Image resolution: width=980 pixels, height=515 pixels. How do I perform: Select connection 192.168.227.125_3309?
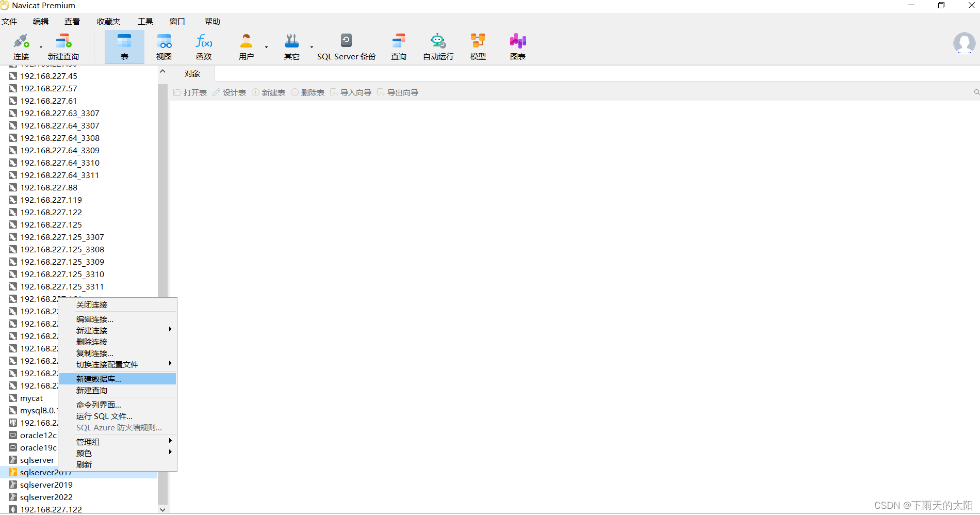[62, 262]
